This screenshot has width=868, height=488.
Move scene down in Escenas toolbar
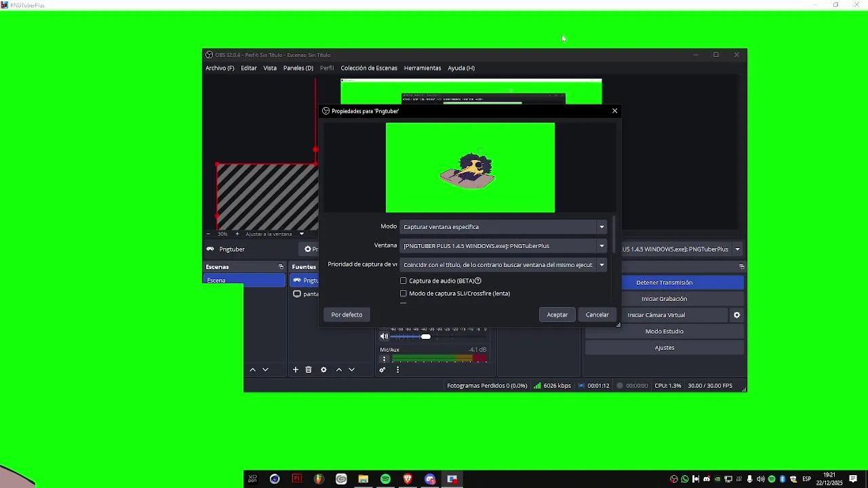coord(265,369)
